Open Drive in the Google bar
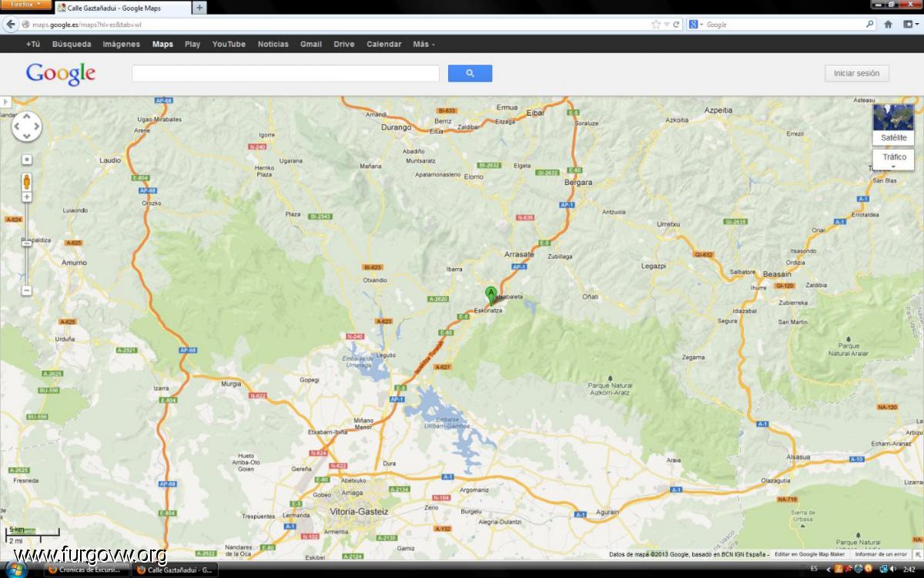This screenshot has height=578, width=924. tap(344, 44)
